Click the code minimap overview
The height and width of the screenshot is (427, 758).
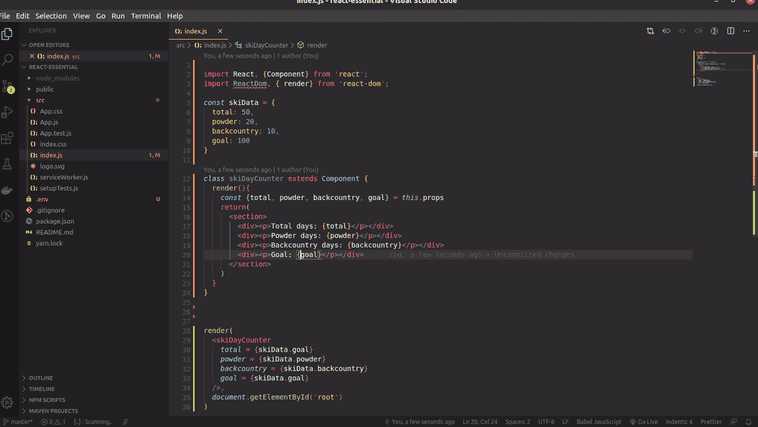(x=723, y=69)
